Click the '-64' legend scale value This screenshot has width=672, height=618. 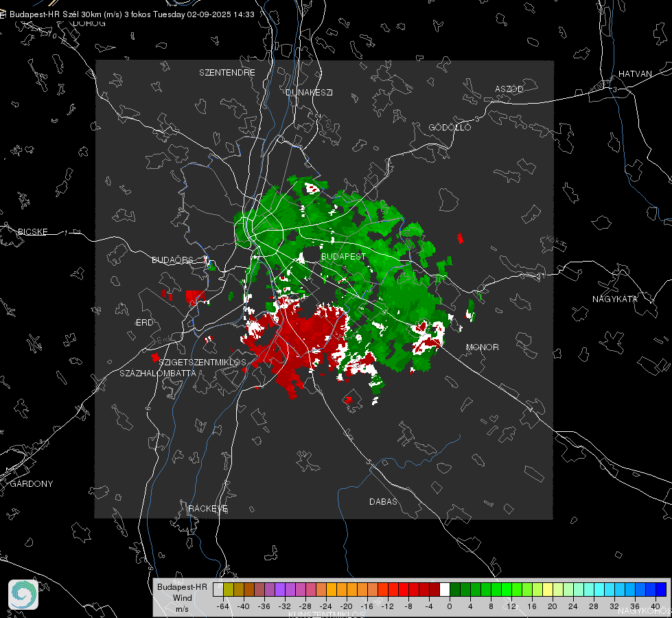tap(222, 606)
